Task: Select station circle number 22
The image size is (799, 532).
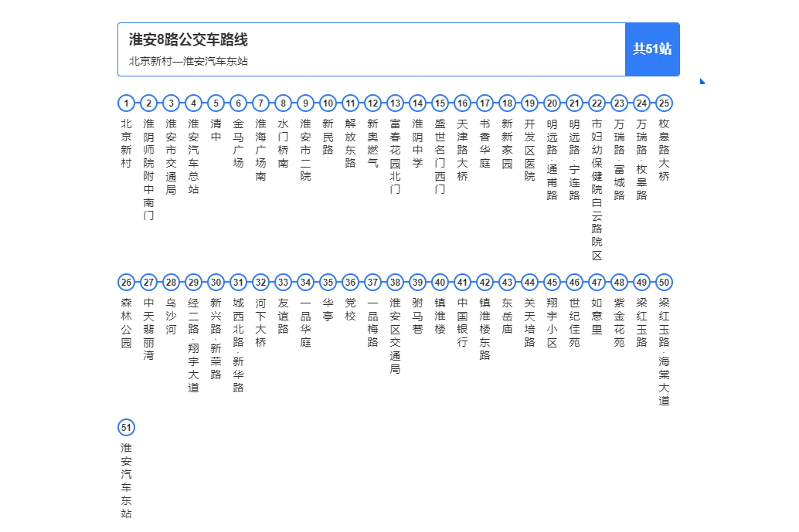Action: tap(597, 103)
